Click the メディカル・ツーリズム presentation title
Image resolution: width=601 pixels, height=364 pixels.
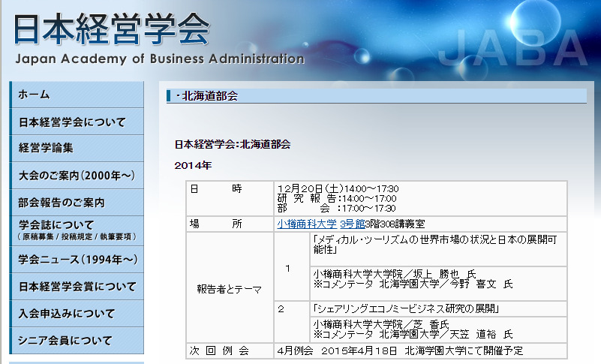(x=435, y=245)
